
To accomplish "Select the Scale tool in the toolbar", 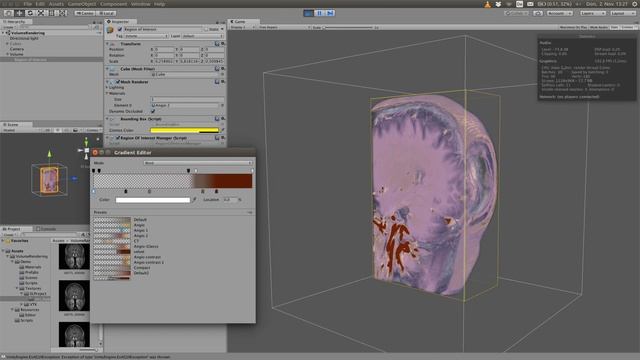I will coord(41,13).
